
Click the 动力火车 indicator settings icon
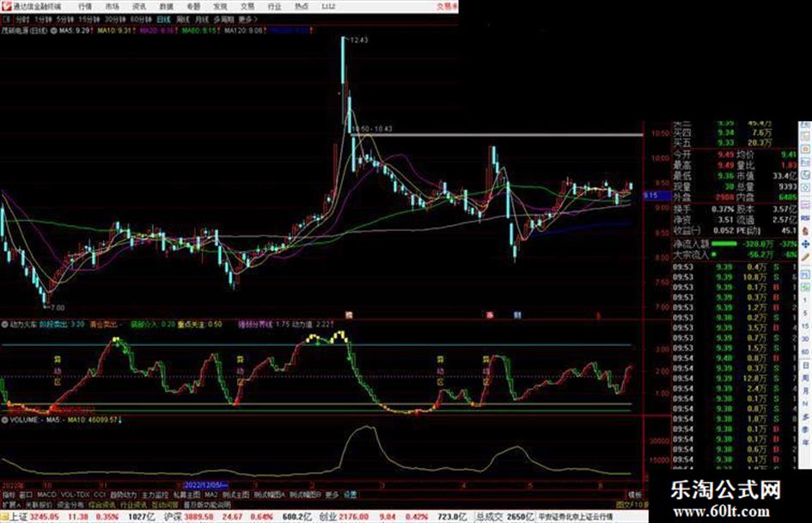(4, 325)
